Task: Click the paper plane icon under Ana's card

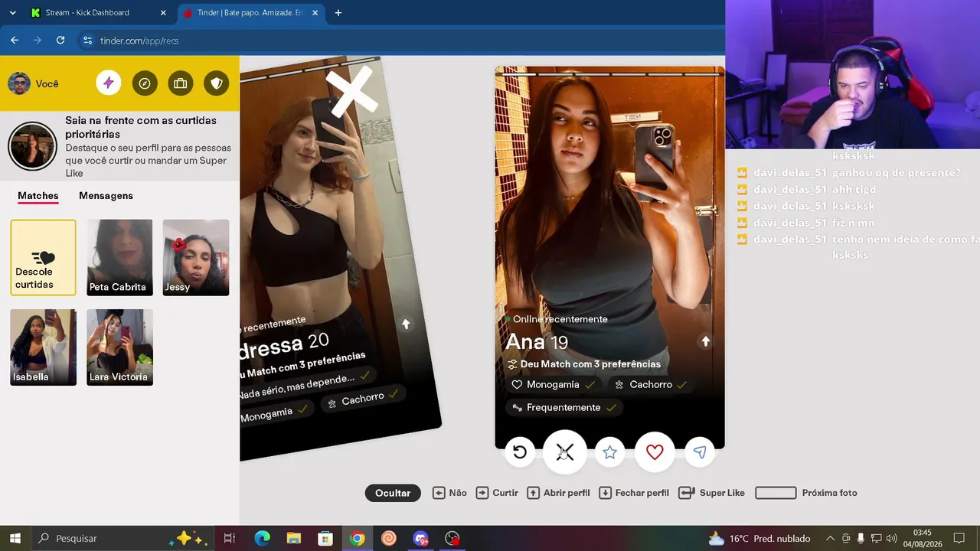Action: tap(700, 452)
